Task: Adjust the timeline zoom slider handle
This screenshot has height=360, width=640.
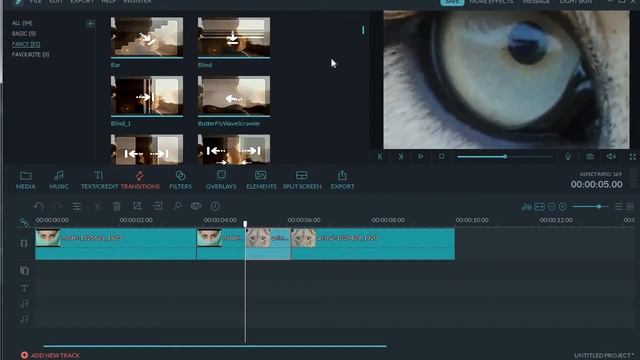Action: click(599, 207)
